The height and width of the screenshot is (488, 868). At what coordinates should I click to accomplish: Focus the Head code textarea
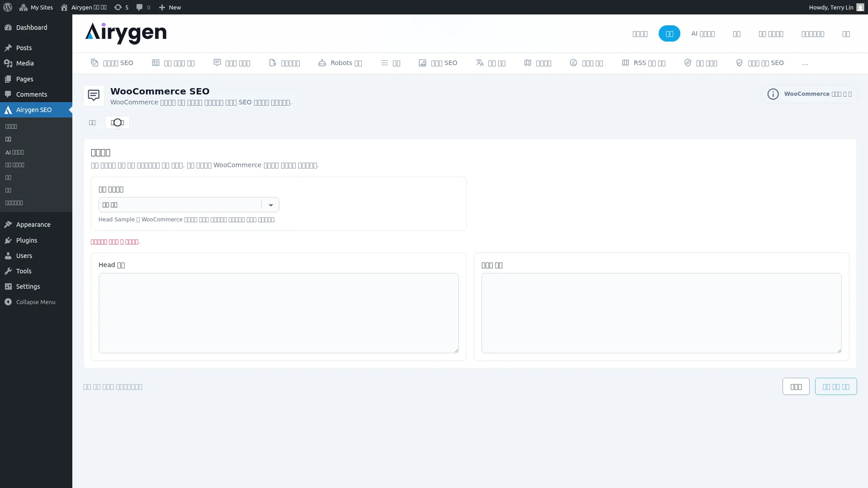tap(278, 313)
